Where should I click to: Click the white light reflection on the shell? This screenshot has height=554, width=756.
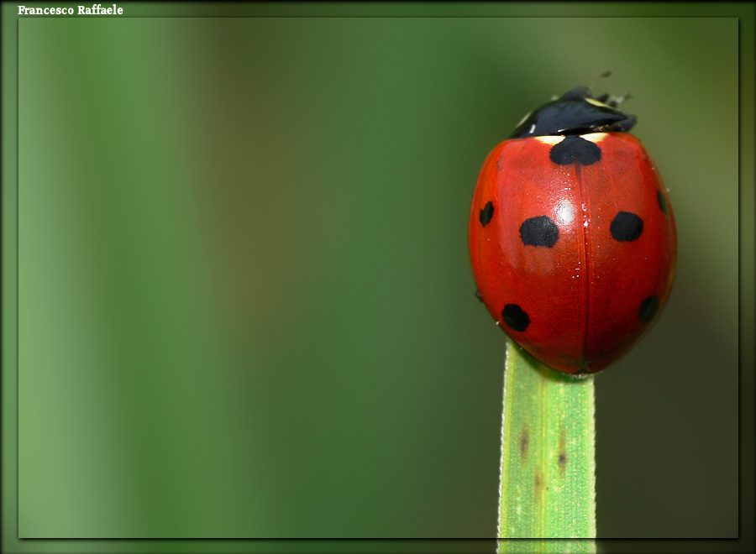[566, 213]
